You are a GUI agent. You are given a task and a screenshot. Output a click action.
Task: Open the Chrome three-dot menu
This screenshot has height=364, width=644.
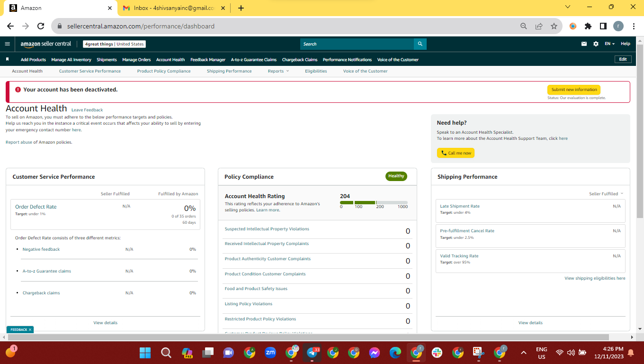coord(634,26)
